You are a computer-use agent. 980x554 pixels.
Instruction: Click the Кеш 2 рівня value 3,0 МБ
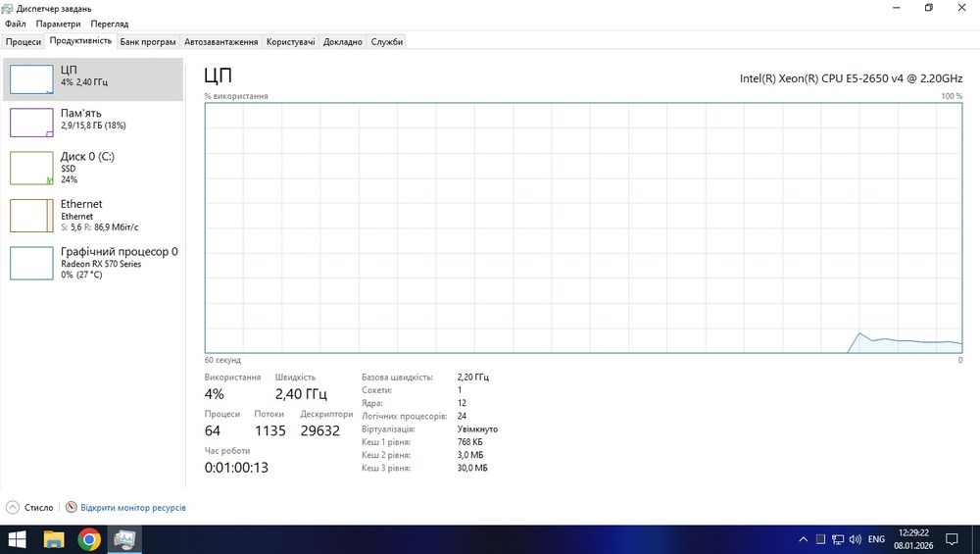[x=470, y=455]
